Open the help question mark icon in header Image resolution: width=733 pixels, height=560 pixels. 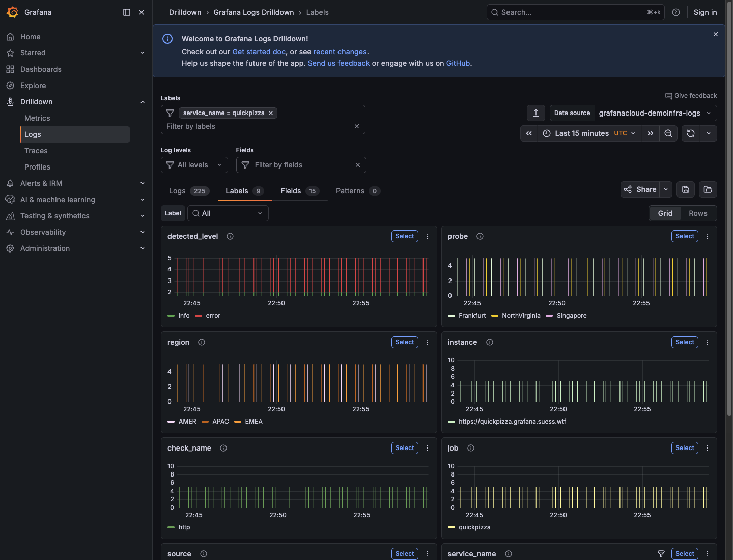pyautogui.click(x=676, y=12)
